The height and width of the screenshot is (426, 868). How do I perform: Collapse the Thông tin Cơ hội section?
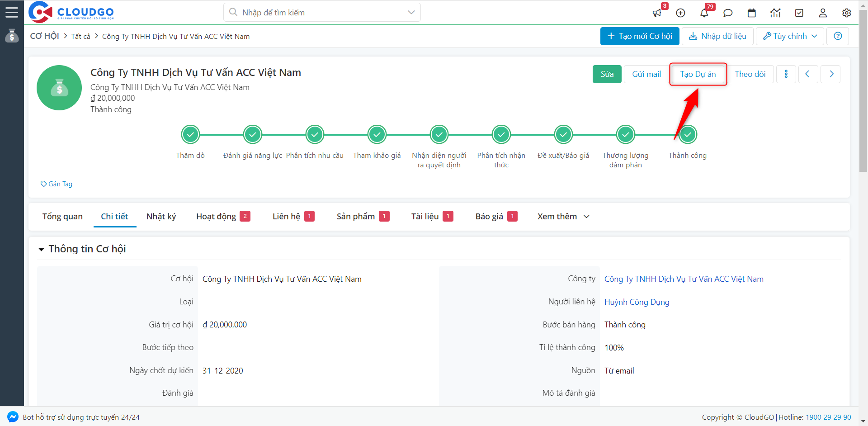pos(42,249)
